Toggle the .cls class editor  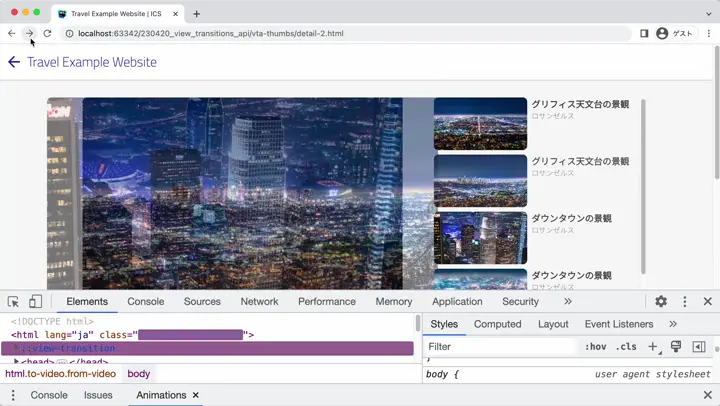[x=626, y=347]
